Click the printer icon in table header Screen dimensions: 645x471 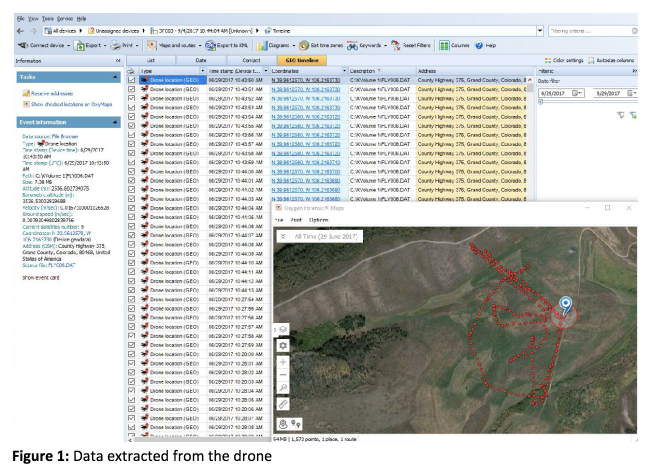point(131,71)
